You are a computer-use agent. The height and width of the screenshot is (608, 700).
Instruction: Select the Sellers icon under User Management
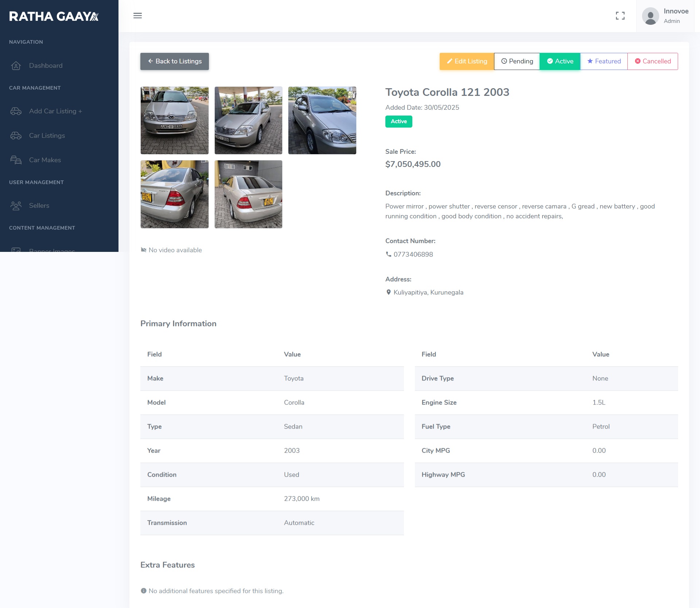tap(16, 206)
